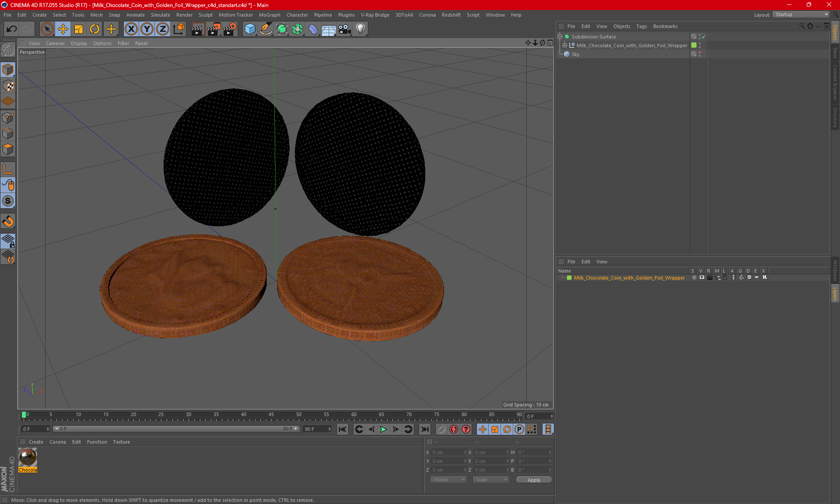Open Edit Render Settings icon
The height and width of the screenshot is (504, 840).
tap(230, 29)
